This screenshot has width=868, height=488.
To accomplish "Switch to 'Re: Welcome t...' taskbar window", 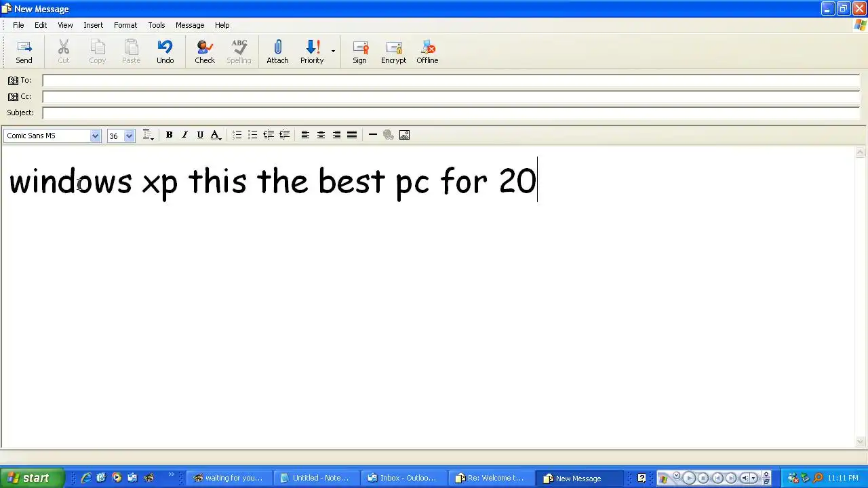I will (x=492, y=478).
